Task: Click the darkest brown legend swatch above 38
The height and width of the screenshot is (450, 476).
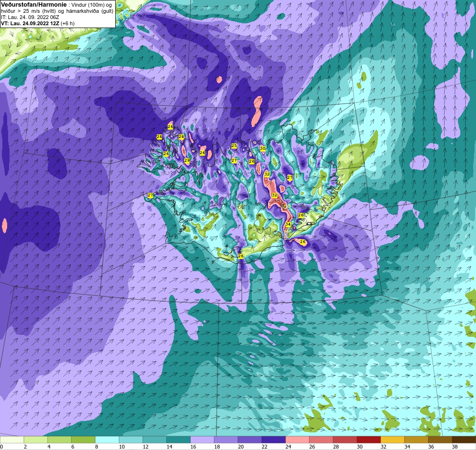Action: (x=464, y=440)
